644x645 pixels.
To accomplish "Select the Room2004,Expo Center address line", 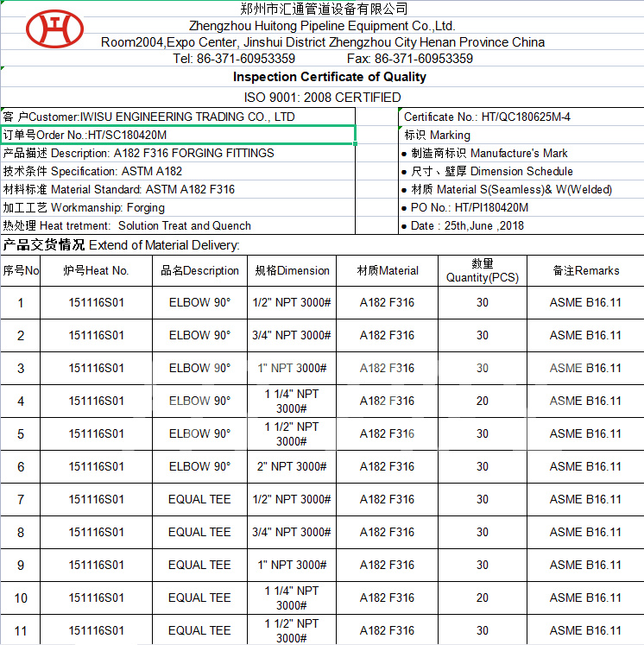I will tap(323, 42).
